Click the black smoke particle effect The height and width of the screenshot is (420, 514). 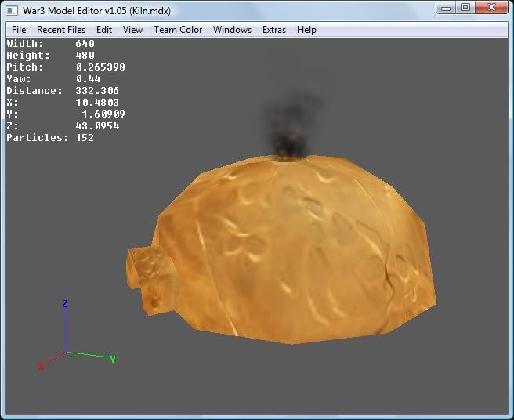pyautogui.click(x=291, y=128)
